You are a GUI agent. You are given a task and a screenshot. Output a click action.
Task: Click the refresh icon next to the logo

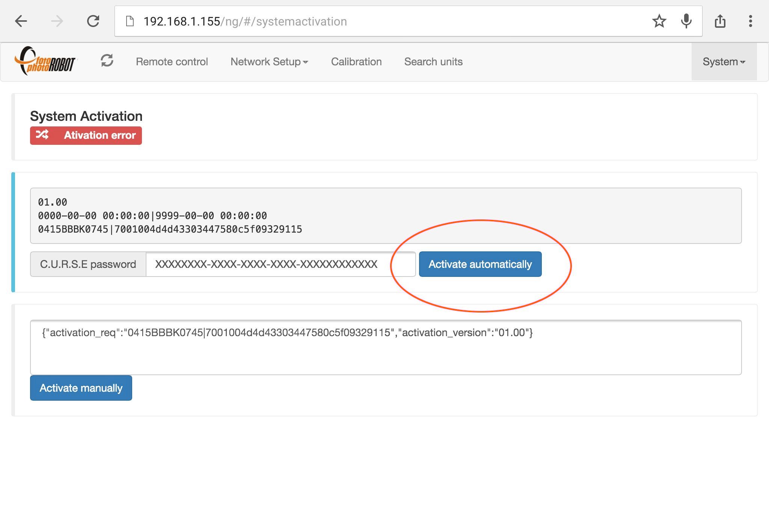[x=107, y=61]
